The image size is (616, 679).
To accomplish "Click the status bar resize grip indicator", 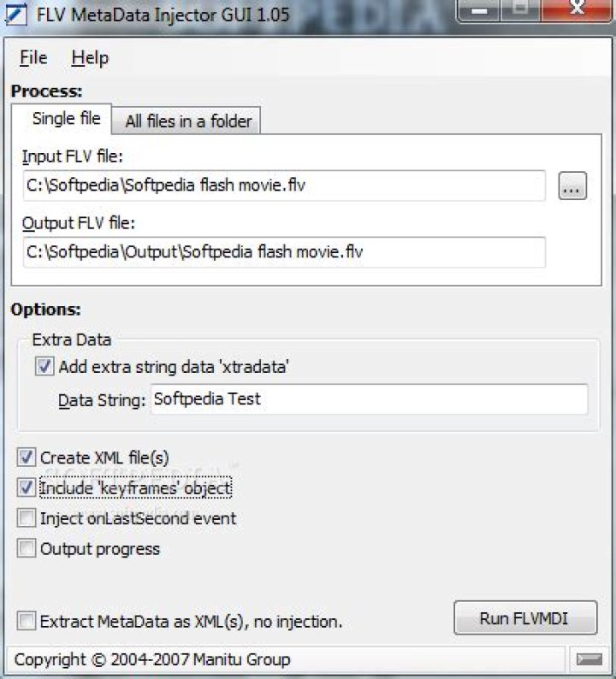I will 589,659.
